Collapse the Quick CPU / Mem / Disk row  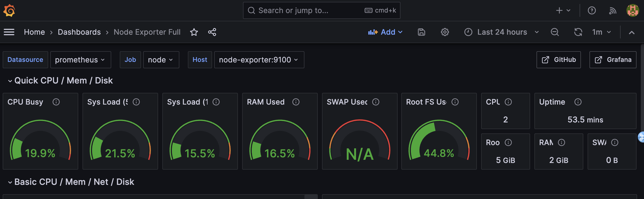[x=10, y=81]
